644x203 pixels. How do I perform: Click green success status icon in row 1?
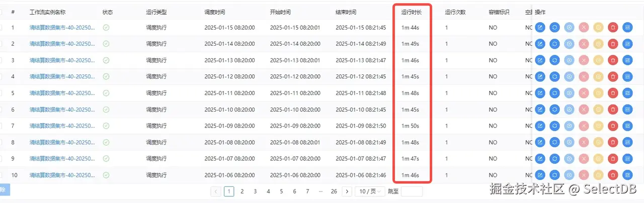coord(106,28)
